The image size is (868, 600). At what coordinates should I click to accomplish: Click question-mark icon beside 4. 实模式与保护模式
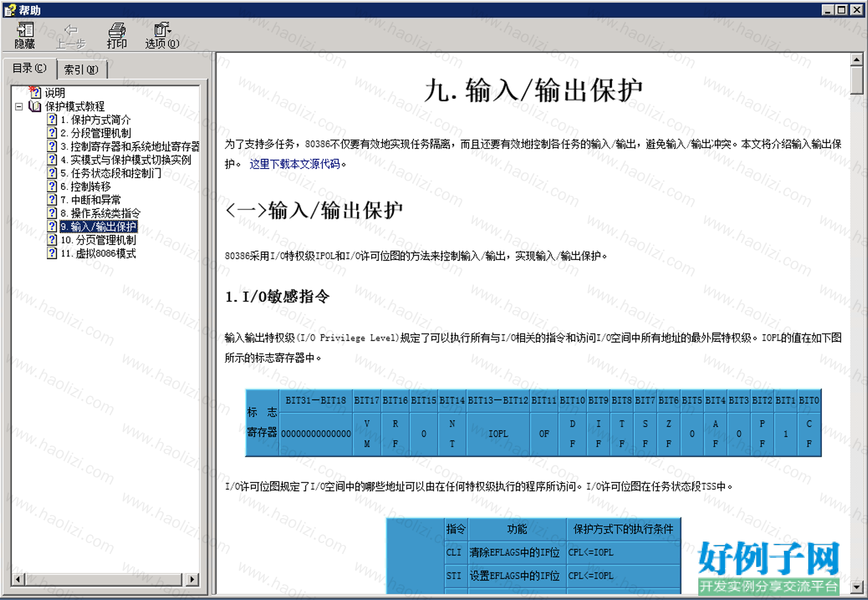(52, 160)
